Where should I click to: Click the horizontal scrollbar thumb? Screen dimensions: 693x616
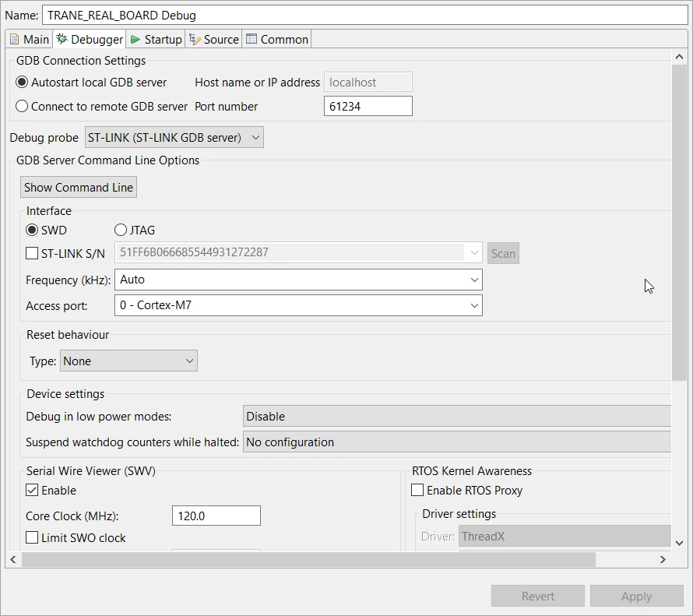[x=308, y=559]
